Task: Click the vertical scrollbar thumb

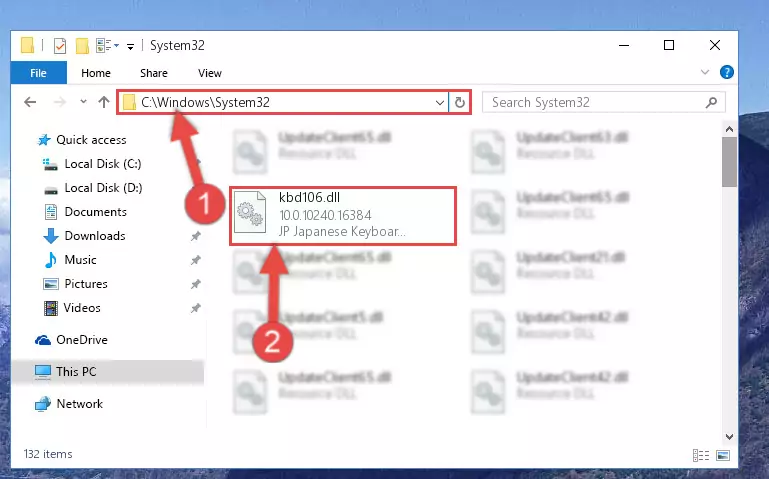Action: 729,162
